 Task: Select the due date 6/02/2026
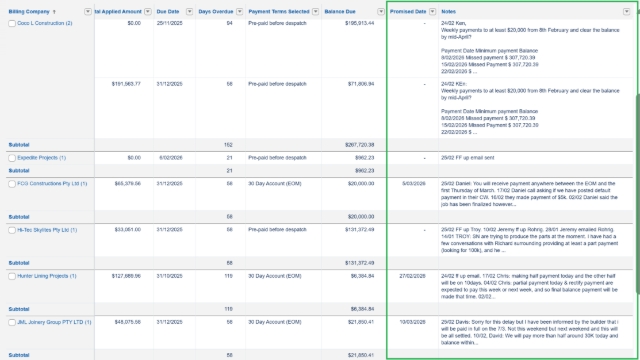[x=171, y=158]
